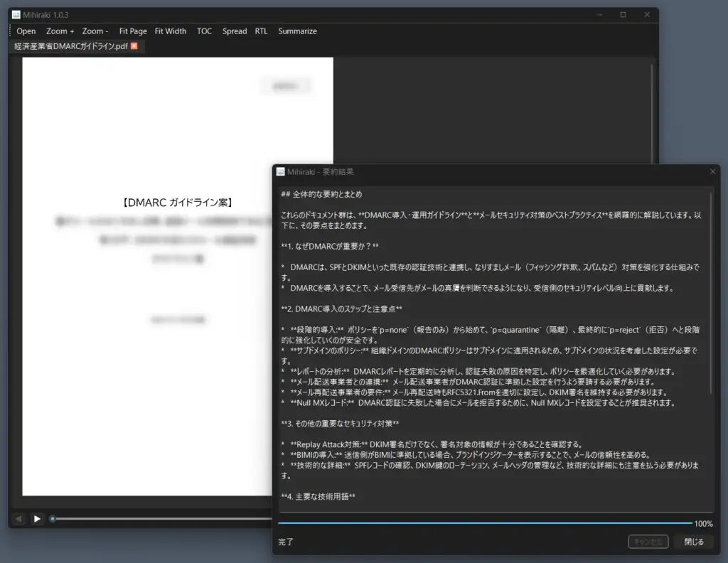Zoom out of the document using Zoom -

[x=95, y=31]
